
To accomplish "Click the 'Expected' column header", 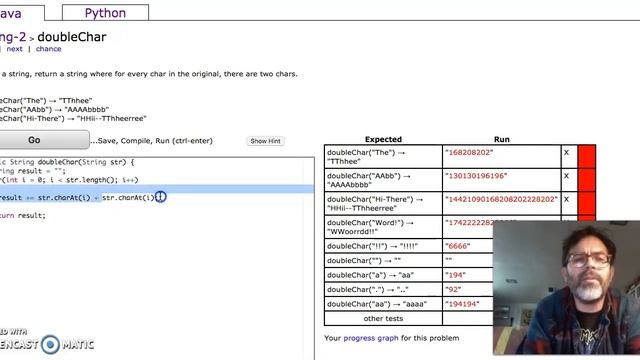I will tap(383, 139).
